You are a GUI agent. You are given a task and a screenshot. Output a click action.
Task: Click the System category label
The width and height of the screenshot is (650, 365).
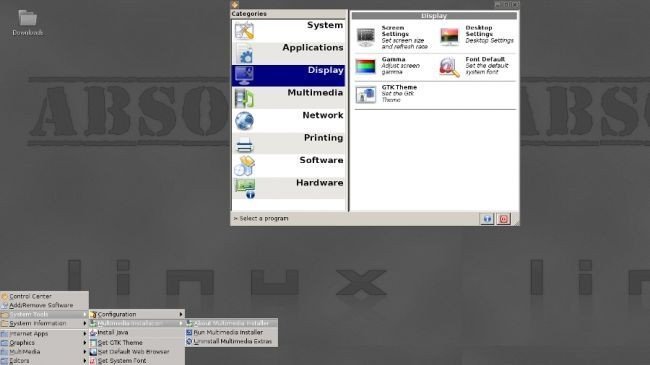pyautogui.click(x=325, y=25)
